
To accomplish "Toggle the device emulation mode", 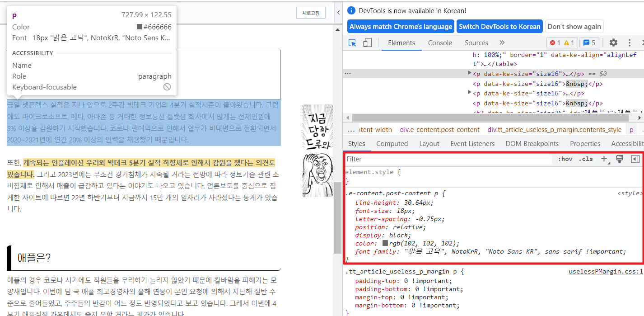I will [x=367, y=42].
